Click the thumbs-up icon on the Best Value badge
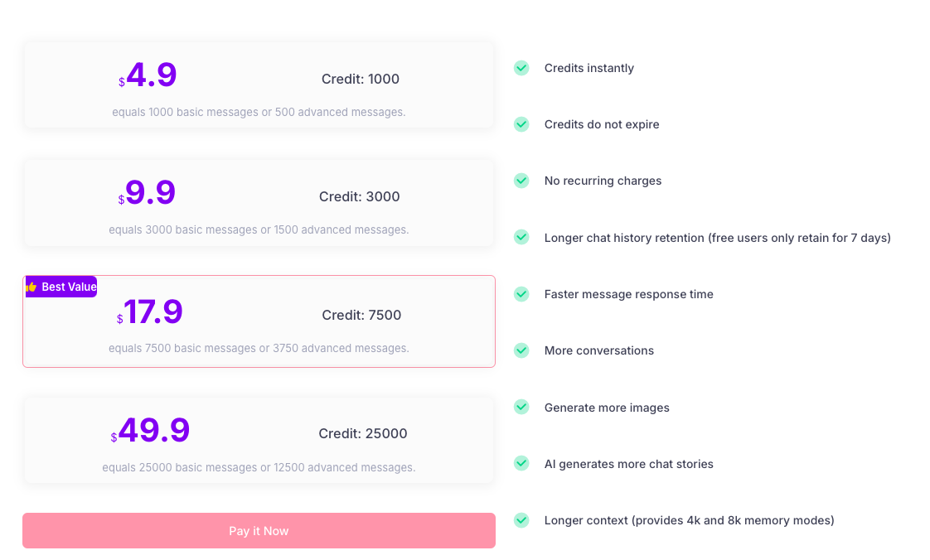This screenshot has height=560, width=930. coord(31,286)
